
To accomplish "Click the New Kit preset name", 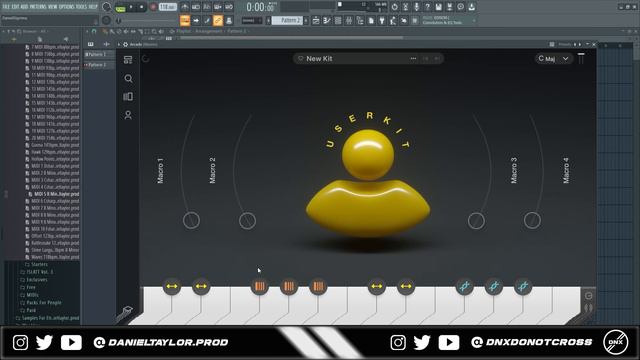I will coord(319,59).
